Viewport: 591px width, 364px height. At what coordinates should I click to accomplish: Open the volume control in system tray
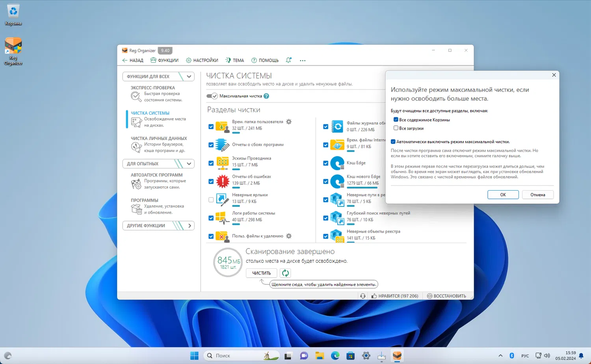coord(547,356)
